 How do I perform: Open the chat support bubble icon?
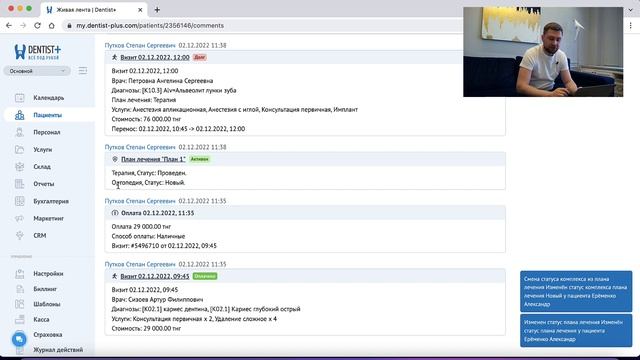[19, 339]
